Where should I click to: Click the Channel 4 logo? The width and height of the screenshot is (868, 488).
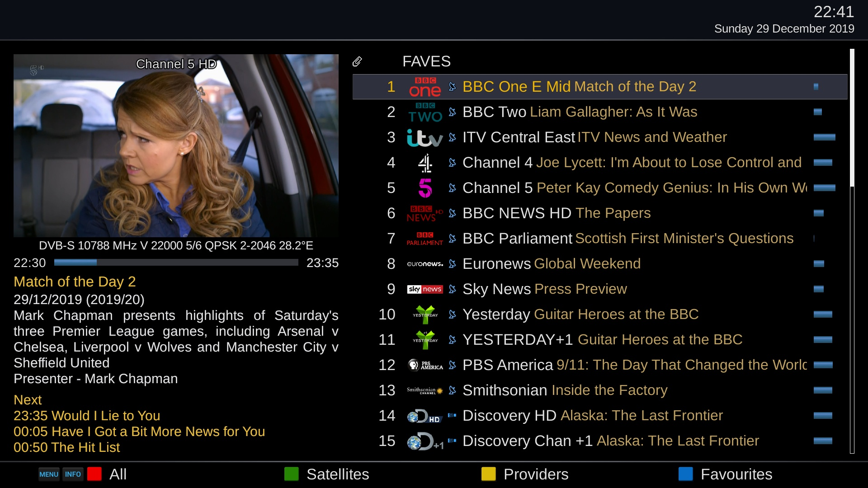[x=425, y=163]
